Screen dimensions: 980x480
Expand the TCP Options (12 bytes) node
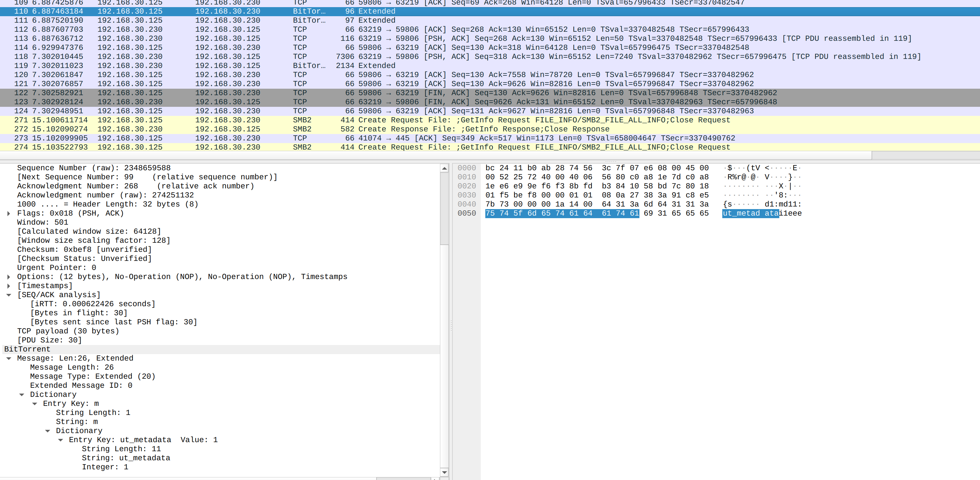point(8,277)
